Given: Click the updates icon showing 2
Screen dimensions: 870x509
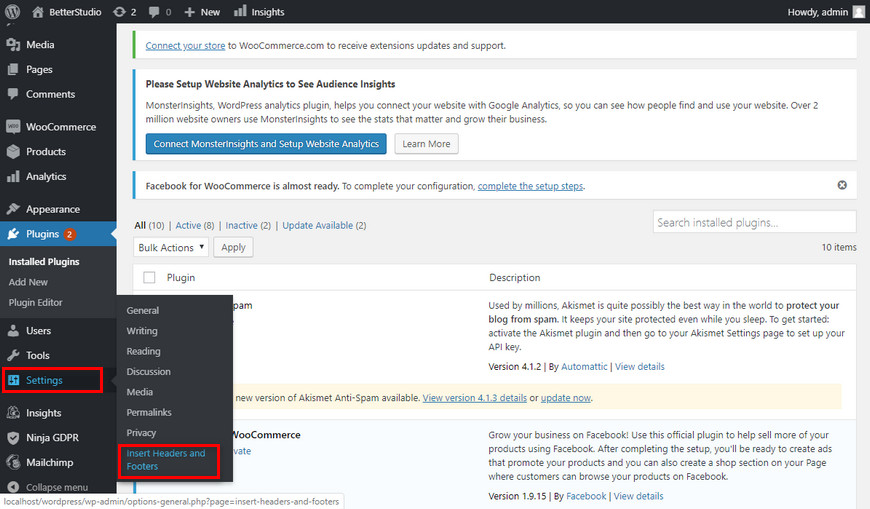Looking at the screenshot, I should click(x=119, y=12).
